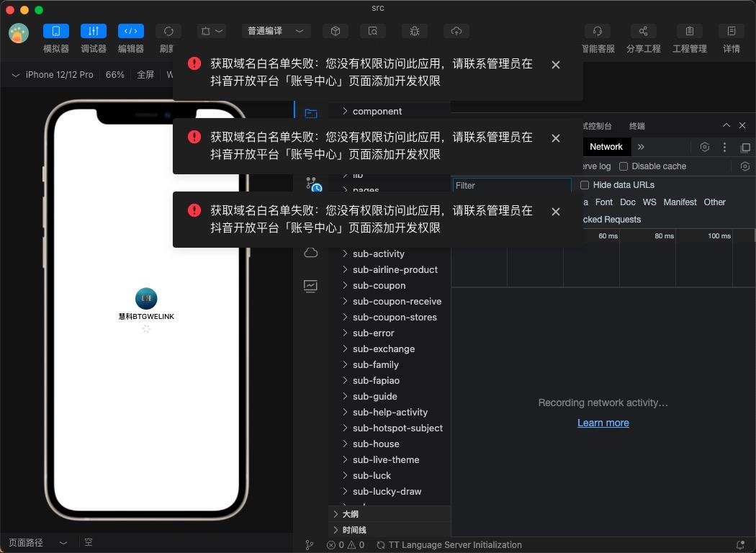Toggle the 模拟器 simulator panel button

[x=56, y=31]
